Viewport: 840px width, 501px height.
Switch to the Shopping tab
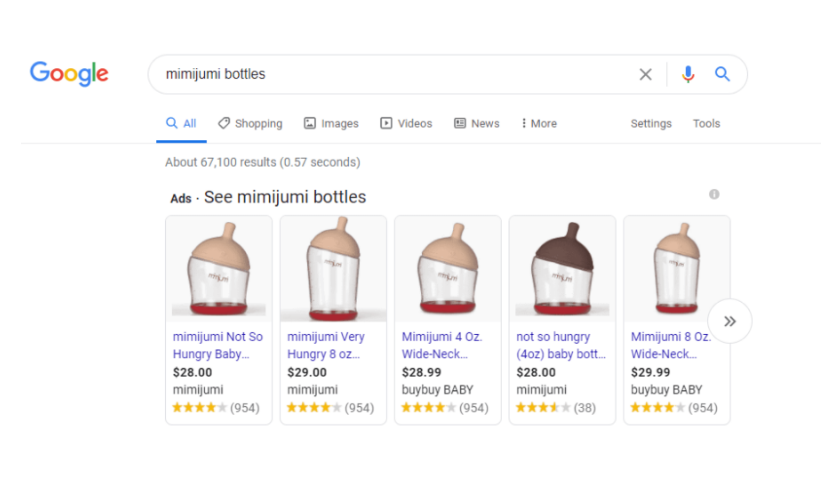coord(250,124)
